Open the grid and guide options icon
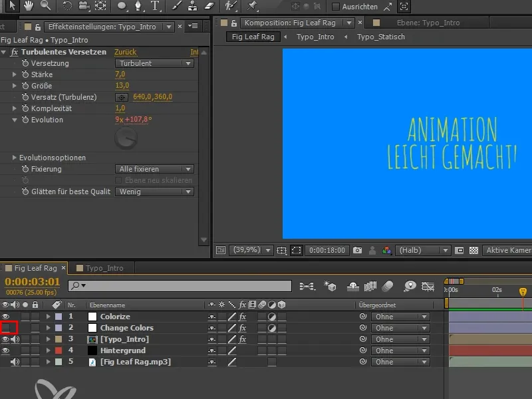The image size is (532, 399). (281, 251)
